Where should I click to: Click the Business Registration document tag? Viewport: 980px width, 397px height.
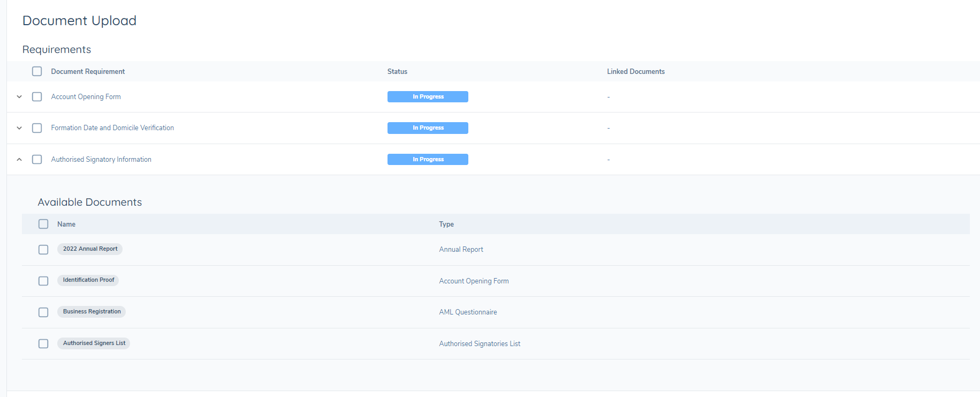(x=92, y=312)
